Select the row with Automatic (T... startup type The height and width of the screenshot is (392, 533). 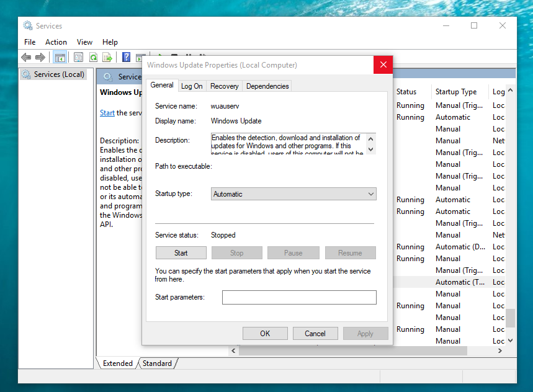[x=449, y=282]
